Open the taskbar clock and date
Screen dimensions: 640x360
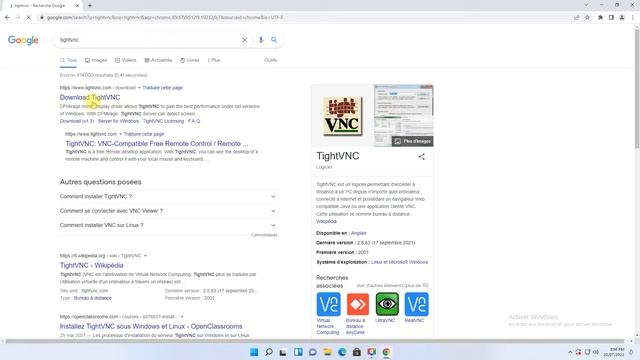614,352
